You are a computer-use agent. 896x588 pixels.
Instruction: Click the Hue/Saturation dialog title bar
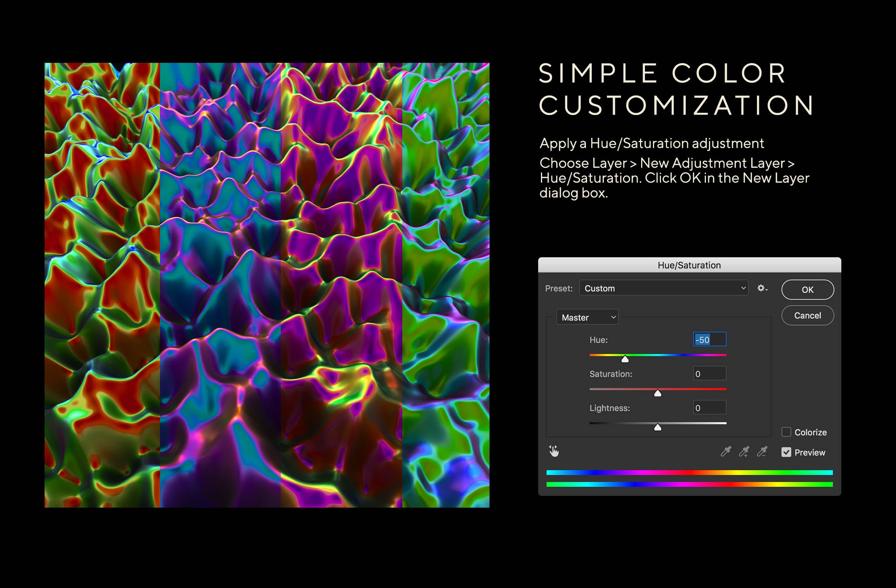point(689,265)
